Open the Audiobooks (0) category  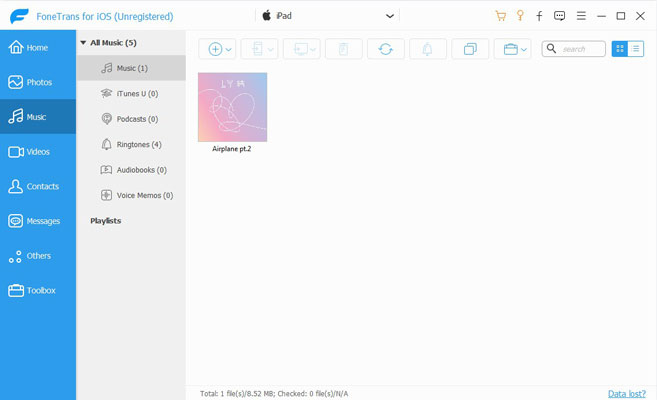click(x=131, y=170)
